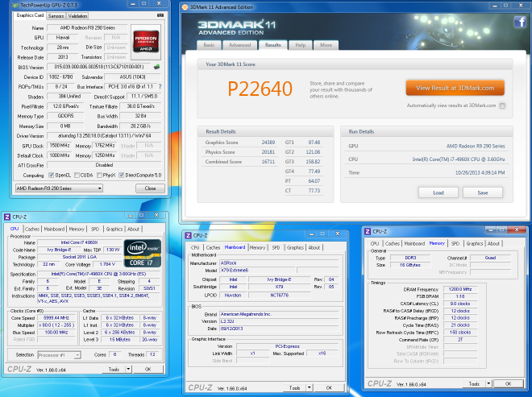Open SPD tab in CPU-Z Mainboard window
Screen dimensions: 532x397
pyautogui.click(x=276, y=248)
